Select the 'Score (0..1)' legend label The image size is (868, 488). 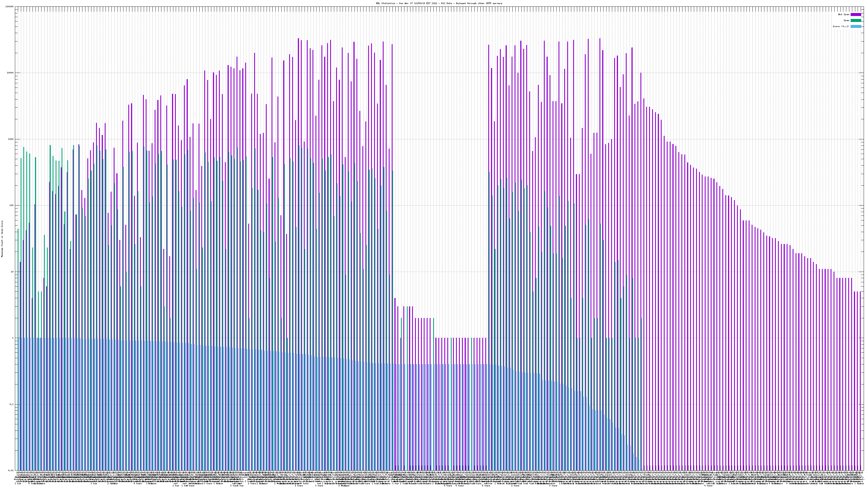pyautogui.click(x=841, y=26)
